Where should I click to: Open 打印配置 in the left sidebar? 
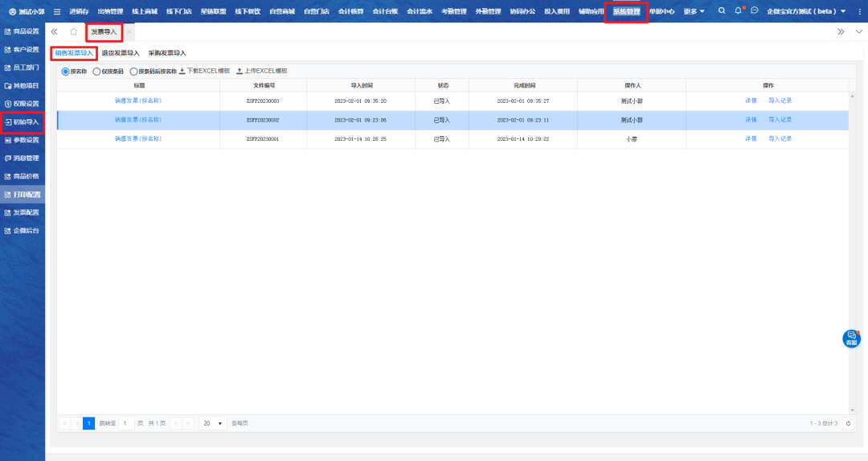[27, 195]
